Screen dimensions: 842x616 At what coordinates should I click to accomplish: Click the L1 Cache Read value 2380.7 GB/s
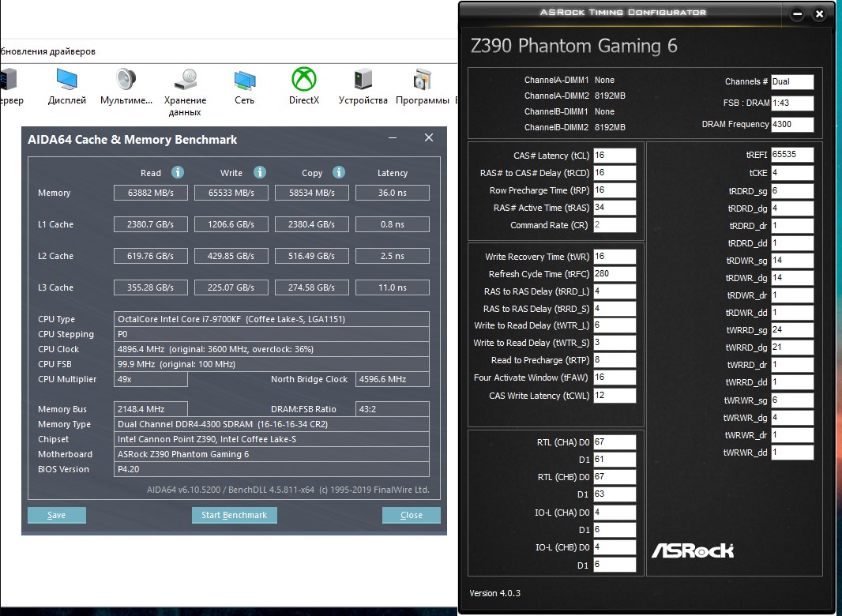151,224
